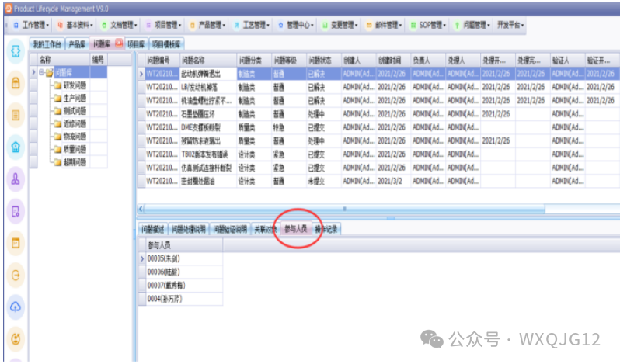The width and height of the screenshot is (620, 364).
Task: Open the SOP管理 menu dropdown
Action: coord(428,25)
